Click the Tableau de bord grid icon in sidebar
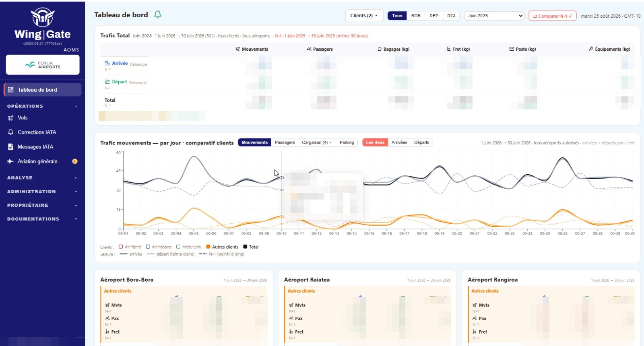Image resolution: width=644 pixels, height=346 pixels. 11,90
